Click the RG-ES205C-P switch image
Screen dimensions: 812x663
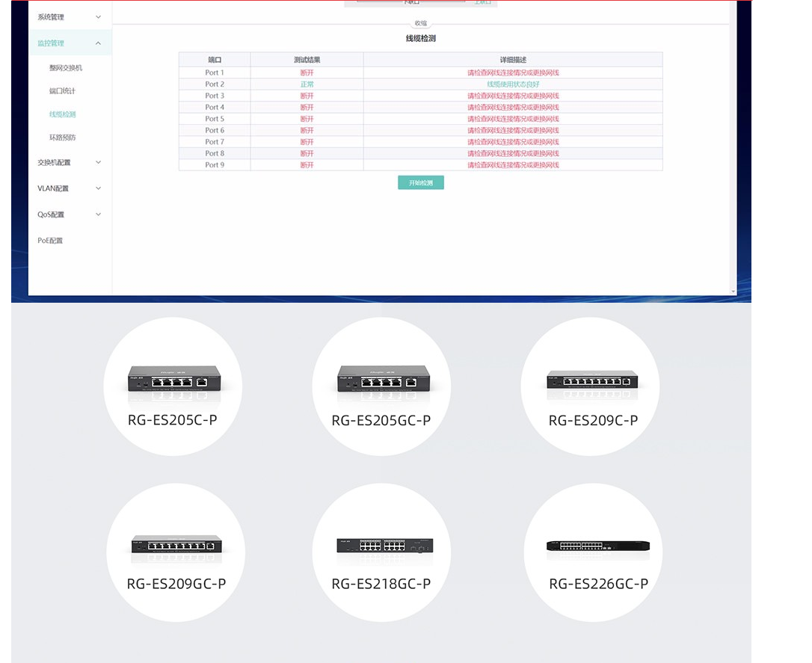click(173, 380)
